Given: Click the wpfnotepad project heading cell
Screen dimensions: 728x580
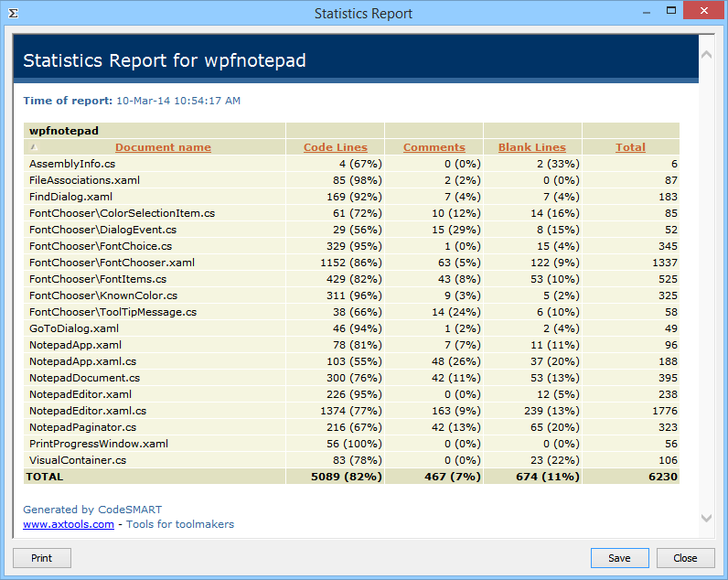Looking at the screenshot, I should [155, 131].
